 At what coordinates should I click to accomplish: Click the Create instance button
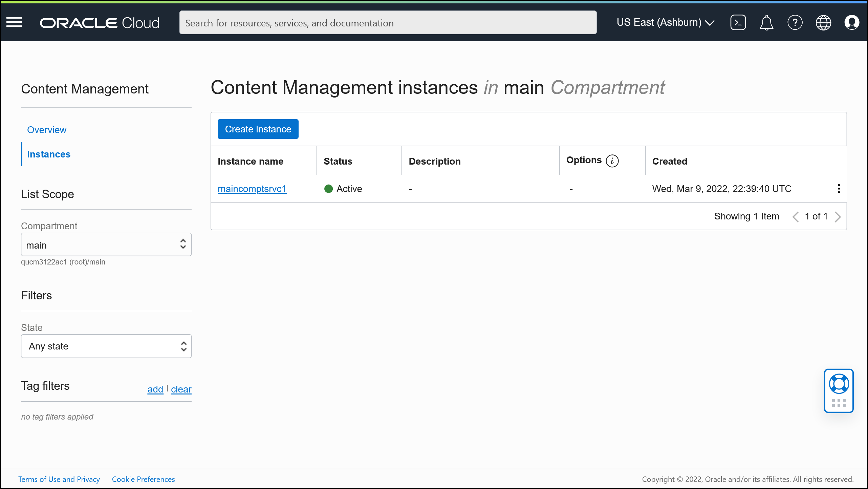258,129
